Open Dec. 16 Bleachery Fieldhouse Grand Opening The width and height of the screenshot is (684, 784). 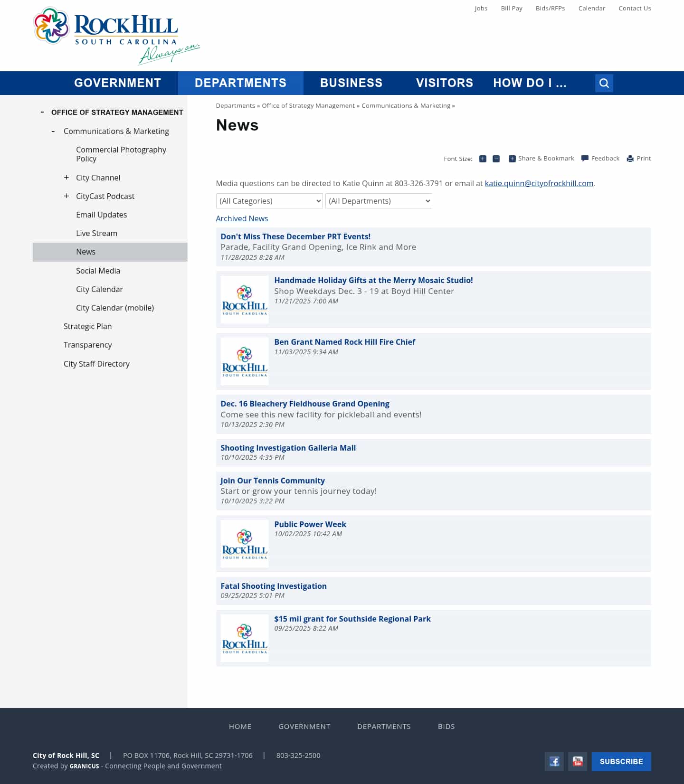coord(305,404)
